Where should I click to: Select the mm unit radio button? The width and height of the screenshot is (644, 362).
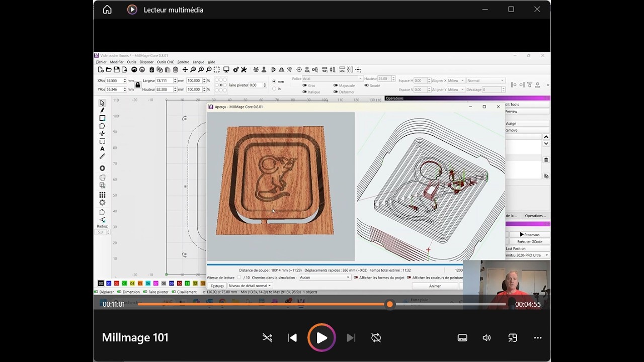(x=274, y=81)
